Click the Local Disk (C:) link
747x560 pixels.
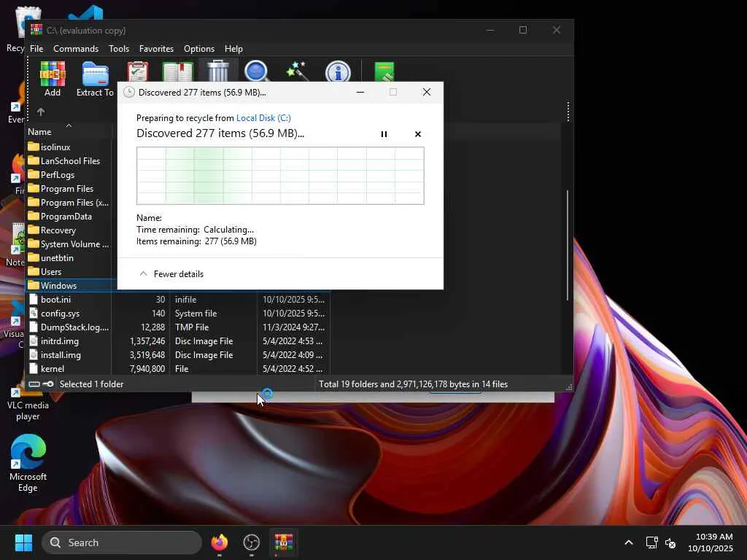pos(263,118)
